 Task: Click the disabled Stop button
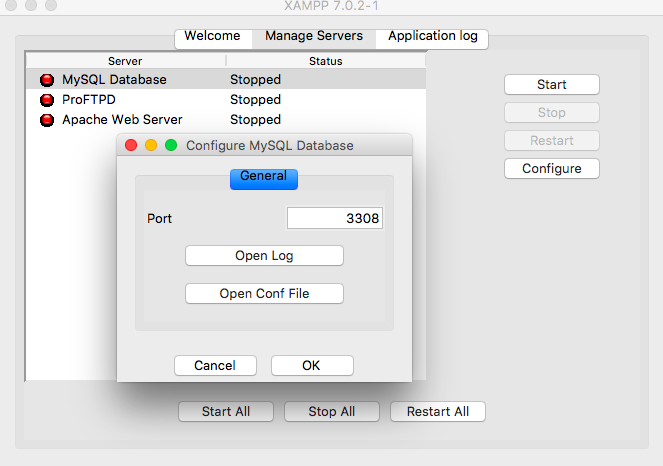point(552,112)
